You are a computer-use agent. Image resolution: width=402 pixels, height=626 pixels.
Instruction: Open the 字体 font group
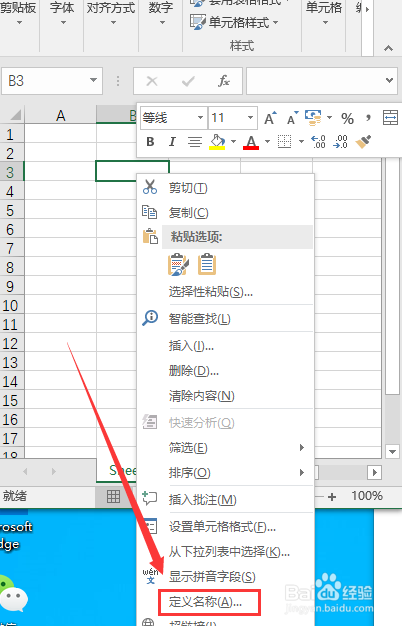[x=62, y=14]
